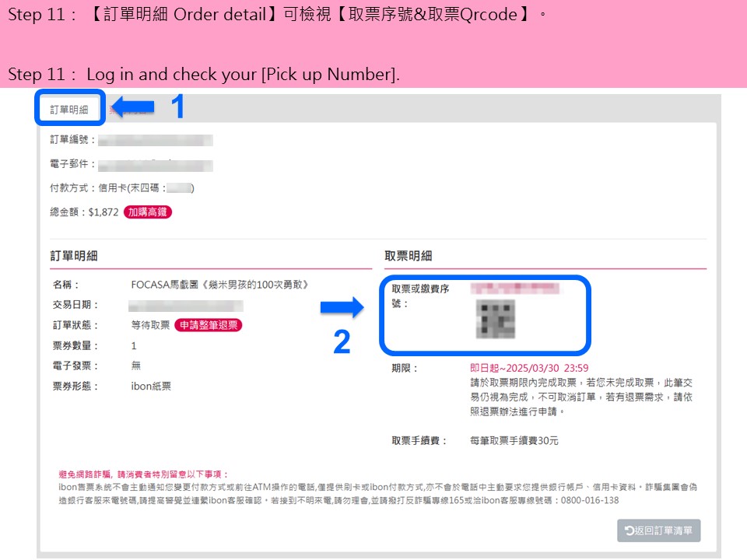Viewport: 747px width, 560px height.
Task: Click the blue arrow beside number 2
Action: click(342, 308)
